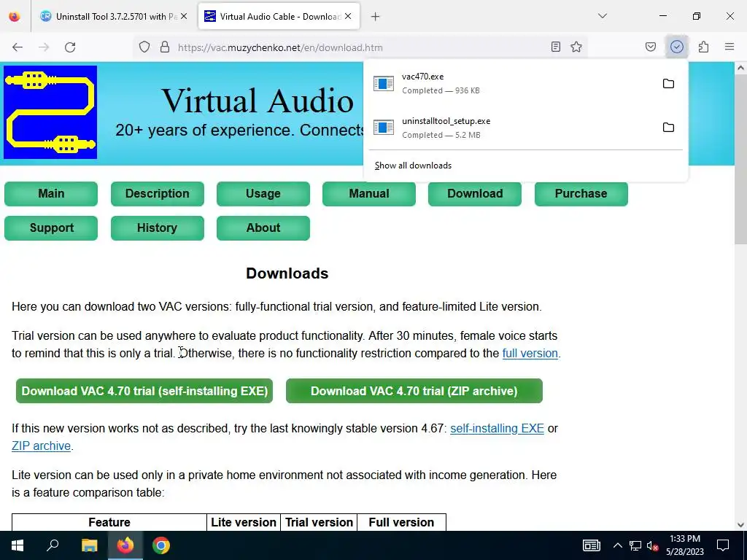747x560 pixels.
Task: Open the About page
Action: [x=263, y=228]
